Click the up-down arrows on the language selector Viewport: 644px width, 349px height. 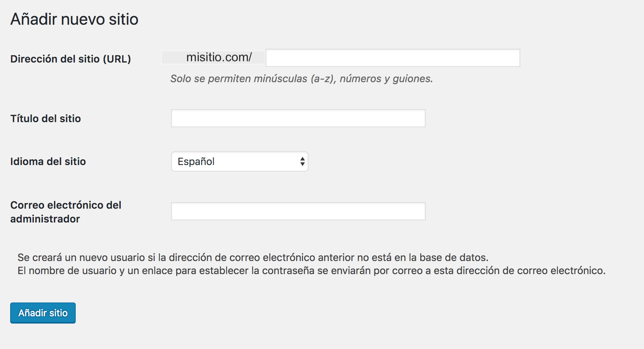(302, 161)
